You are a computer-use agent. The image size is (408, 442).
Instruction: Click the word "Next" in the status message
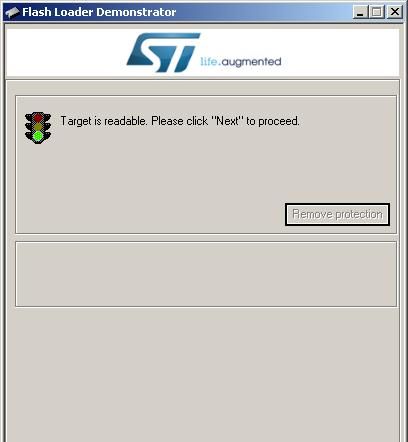click(x=228, y=121)
